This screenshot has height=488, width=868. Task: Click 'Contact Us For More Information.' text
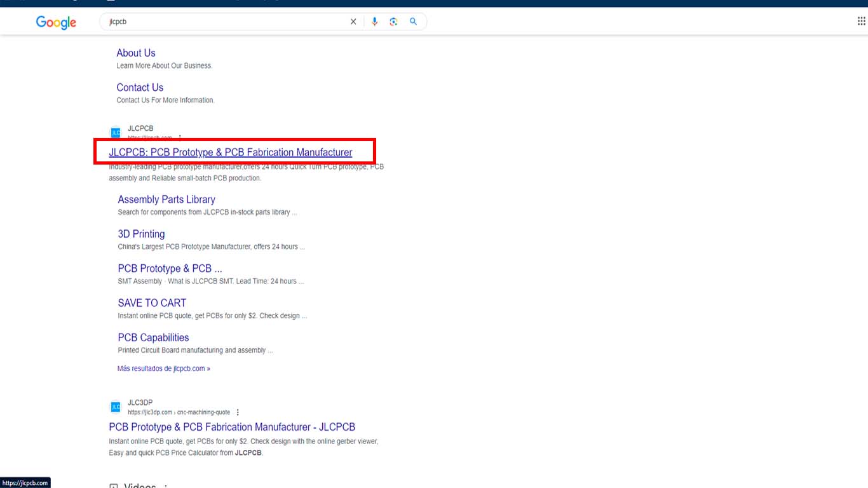click(165, 100)
